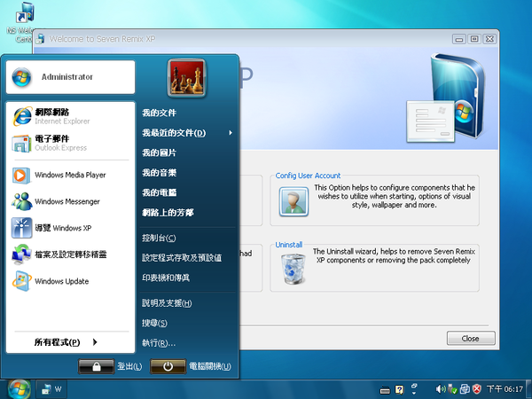Click the clock showing 下午 06:17
532x399 pixels.
click(x=505, y=389)
